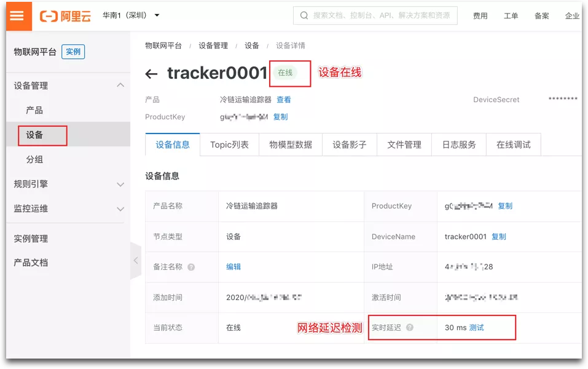Click the 30 ms latency value
Viewport: 588px width, 369px height.
pyautogui.click(x=456, y=328)
